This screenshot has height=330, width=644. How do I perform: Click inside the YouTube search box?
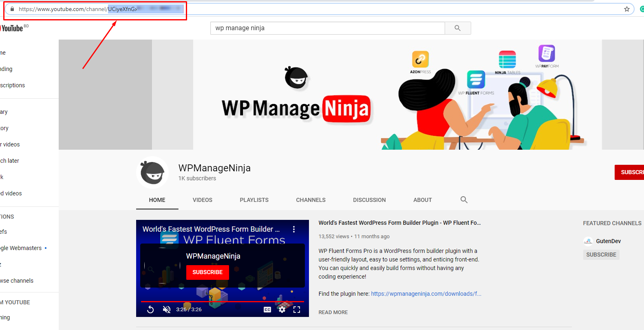point(328,28)
